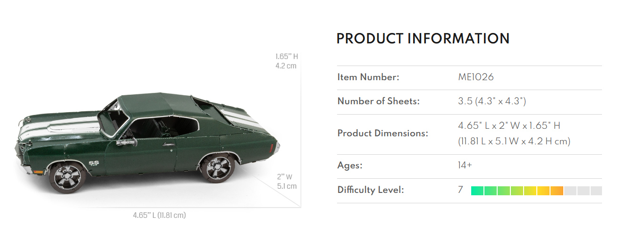Click the car's rear wheel

pyautogui.click(x=218, y=168)
